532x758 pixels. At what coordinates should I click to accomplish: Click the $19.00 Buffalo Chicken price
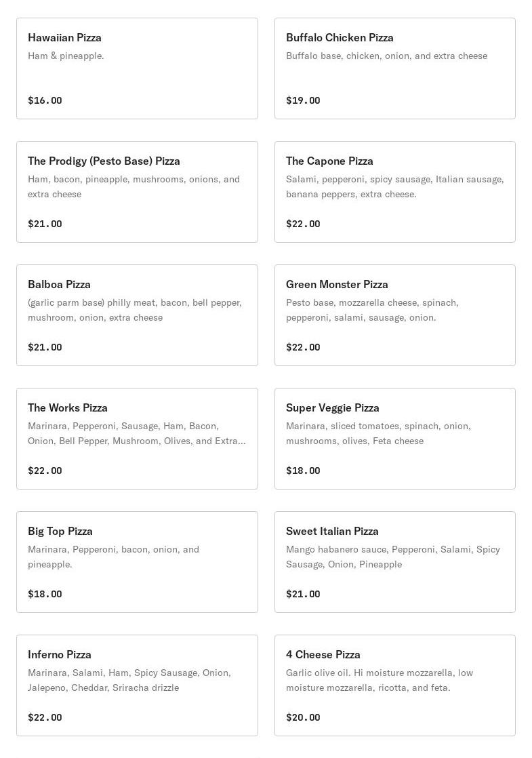tap(303, 100)
